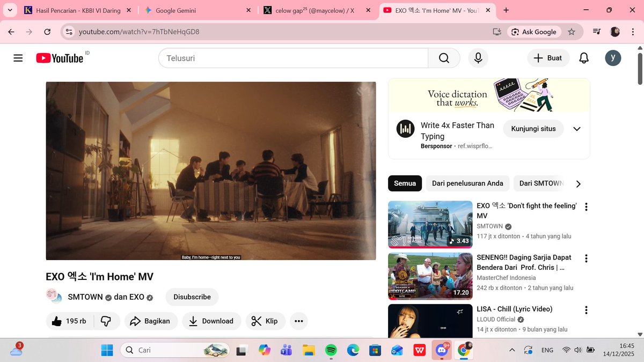Viewport: 644px width, 362px height.
Task: Open the EXO channel name link
Action: coord(137,297)
